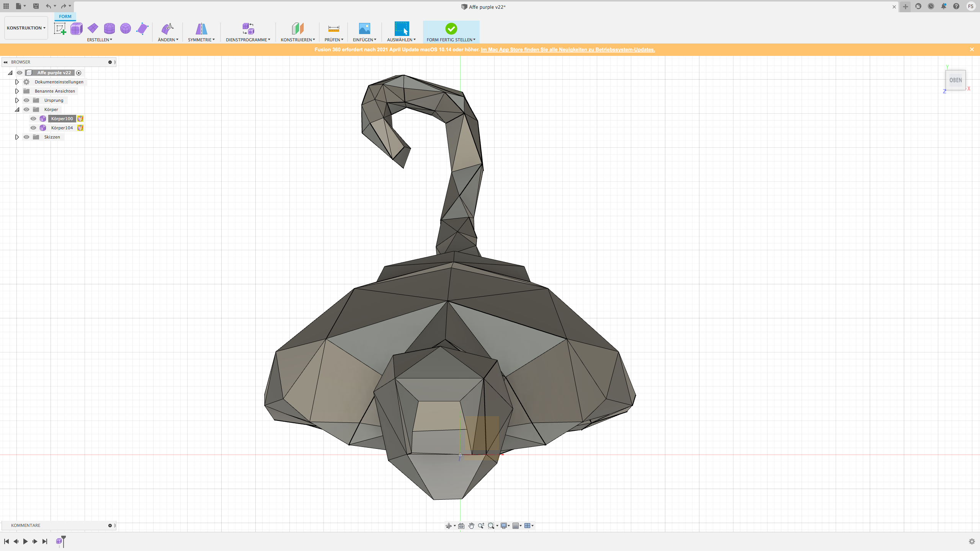The width and height of the screenshot is (980, 551).
Task: Toggle visibility of Körper100
Action: [33, 119]
